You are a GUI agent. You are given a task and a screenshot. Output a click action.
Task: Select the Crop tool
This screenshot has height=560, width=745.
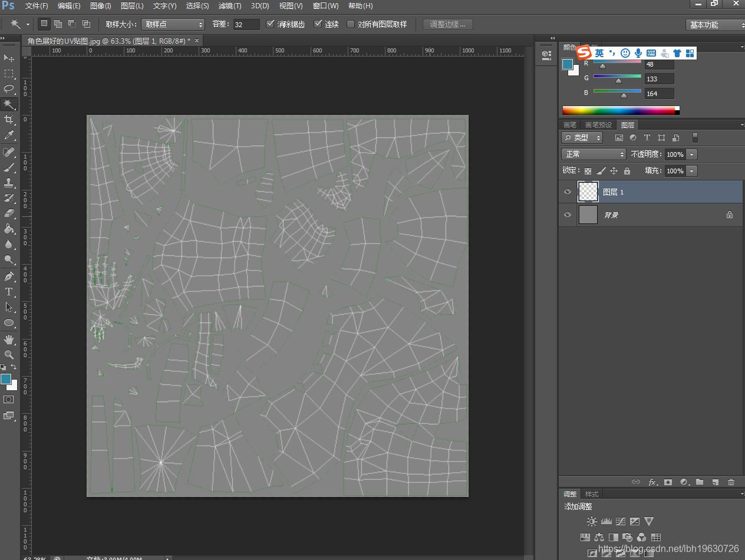[x=9, y=120]
